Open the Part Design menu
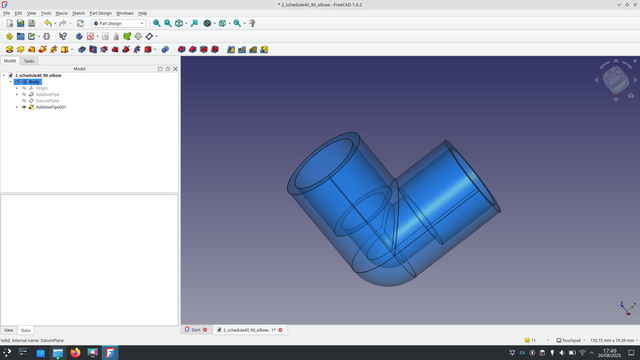The width and height of the screenshot is (640, 360). pos(100,13)
